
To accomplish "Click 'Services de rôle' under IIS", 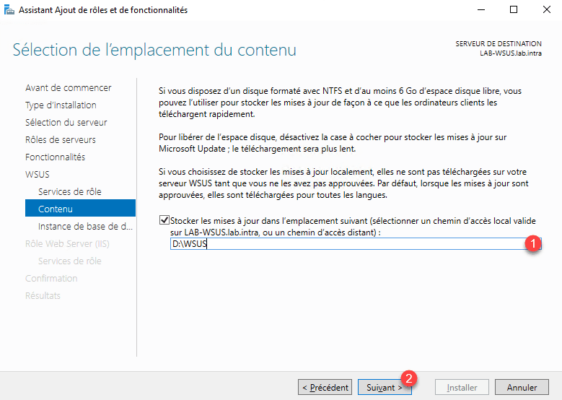I will pyautogui.click(x=70, y=261).
